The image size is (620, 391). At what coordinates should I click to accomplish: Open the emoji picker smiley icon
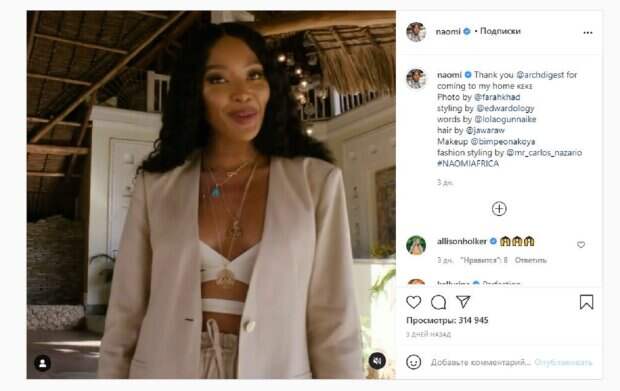(414, 362)
